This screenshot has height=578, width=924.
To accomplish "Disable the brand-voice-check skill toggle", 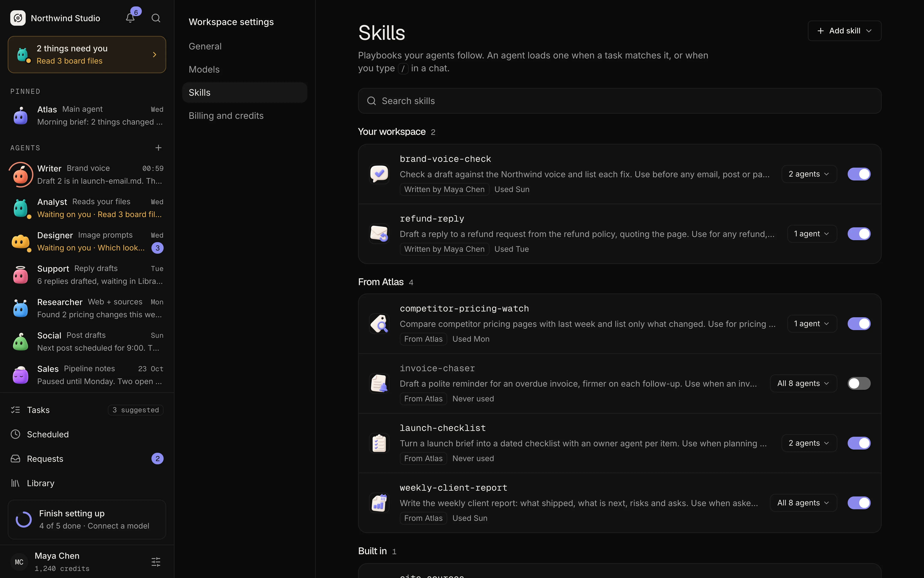I will click(x=859, y=174).
